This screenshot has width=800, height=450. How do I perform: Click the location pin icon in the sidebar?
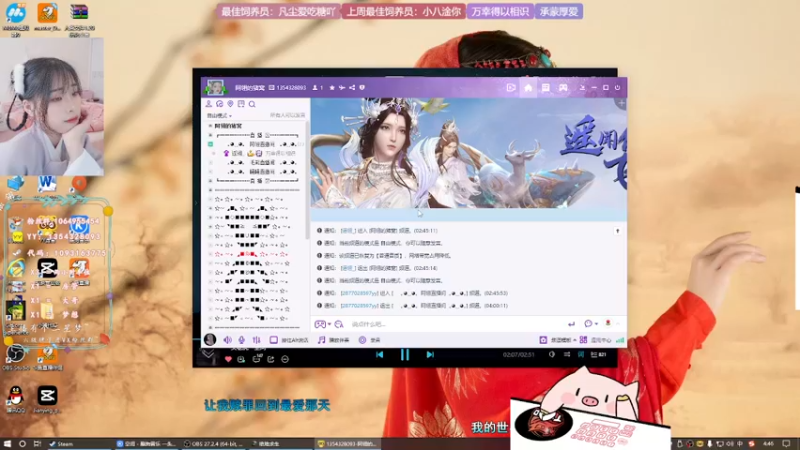(231, 104)
